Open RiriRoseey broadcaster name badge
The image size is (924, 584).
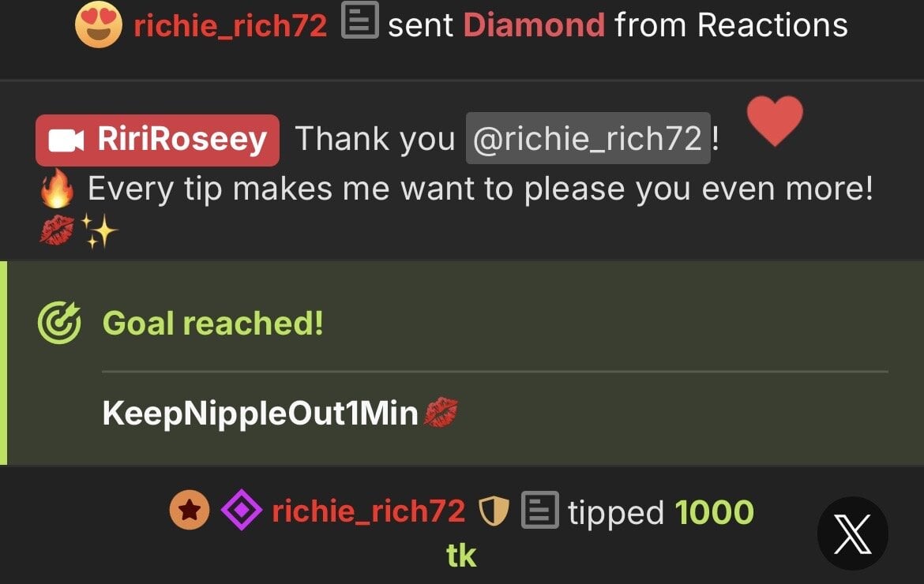click(x=157, y=140)
